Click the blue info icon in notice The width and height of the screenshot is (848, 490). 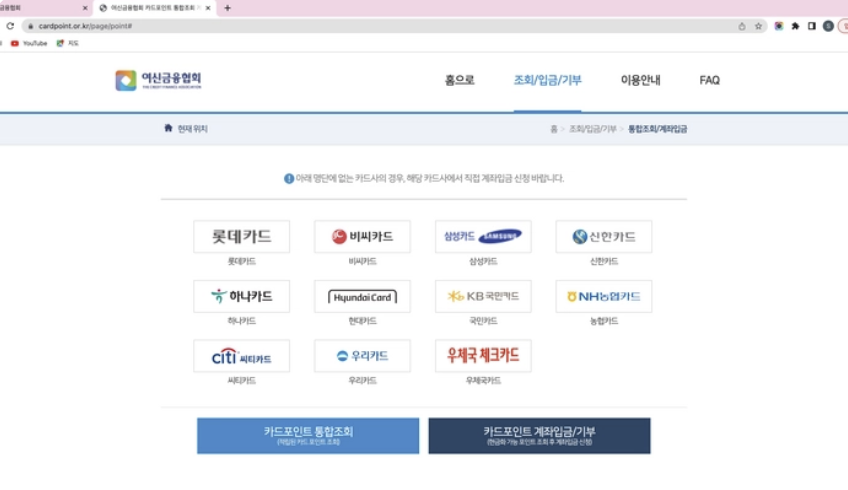[289, 178]
